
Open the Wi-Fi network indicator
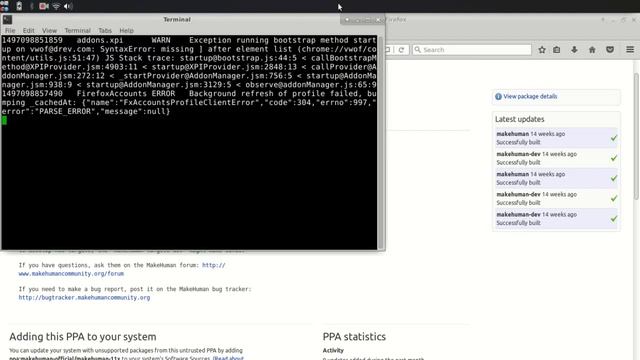click(x=56, y=6)
